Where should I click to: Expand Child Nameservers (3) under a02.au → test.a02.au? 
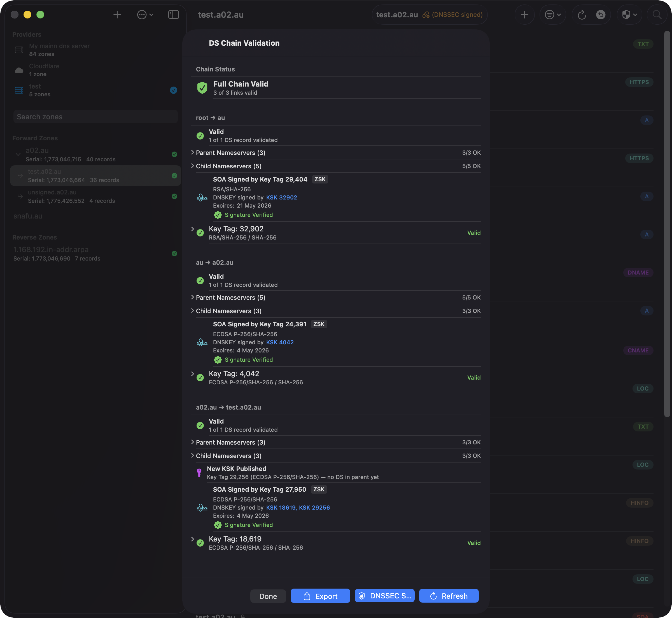(192, 456)
